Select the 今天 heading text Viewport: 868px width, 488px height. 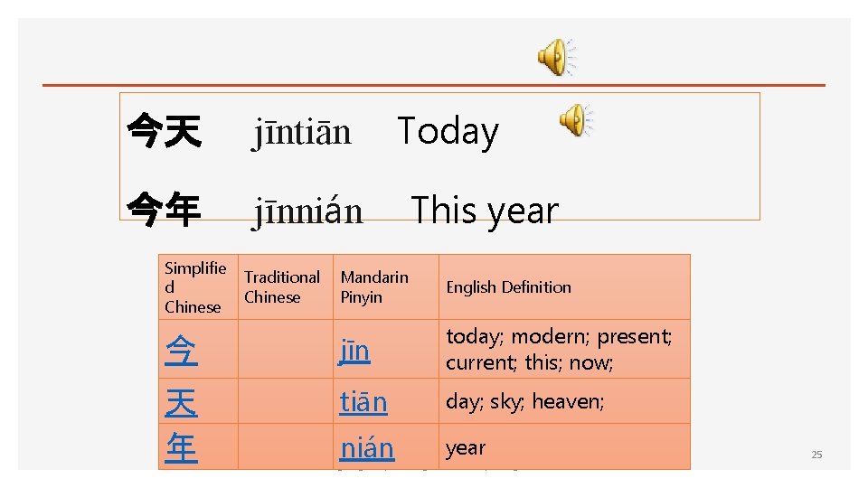tap(164, 132)
